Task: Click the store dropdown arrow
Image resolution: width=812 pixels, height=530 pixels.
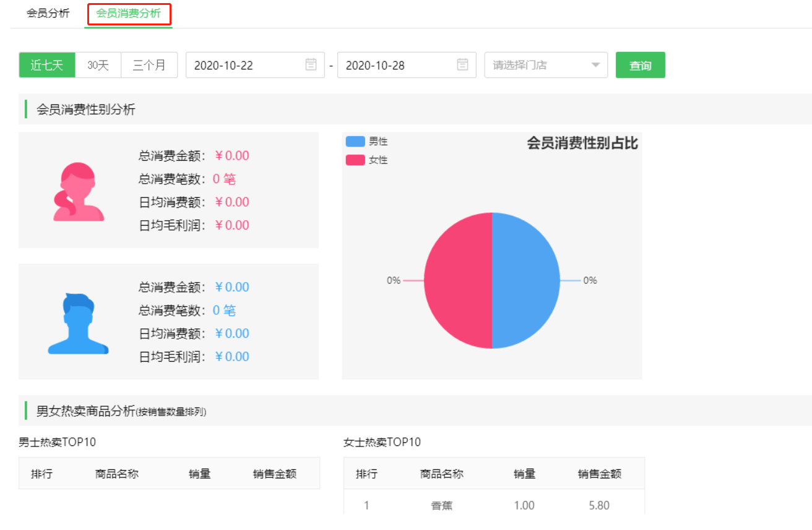Action: click(x=595, y=65)
